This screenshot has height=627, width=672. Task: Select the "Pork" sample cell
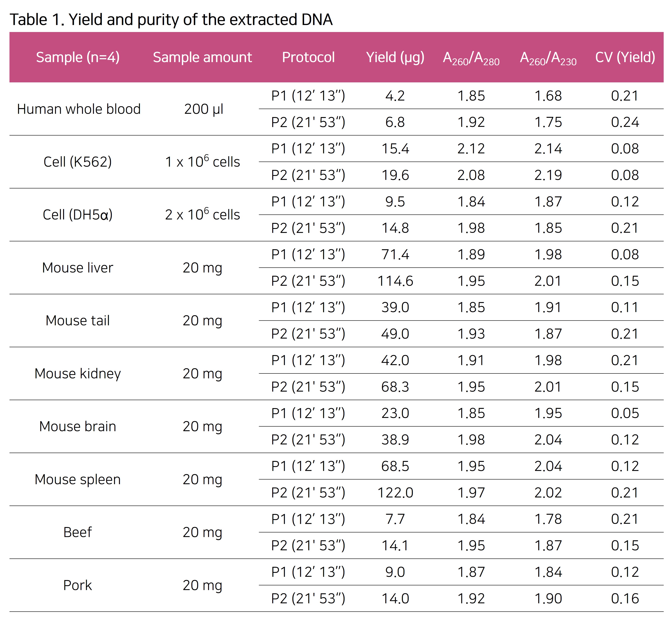(77, 585)
